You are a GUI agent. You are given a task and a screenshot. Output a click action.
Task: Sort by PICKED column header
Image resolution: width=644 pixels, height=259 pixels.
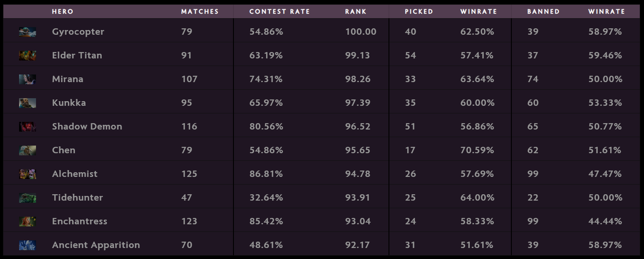pos(419,11)
